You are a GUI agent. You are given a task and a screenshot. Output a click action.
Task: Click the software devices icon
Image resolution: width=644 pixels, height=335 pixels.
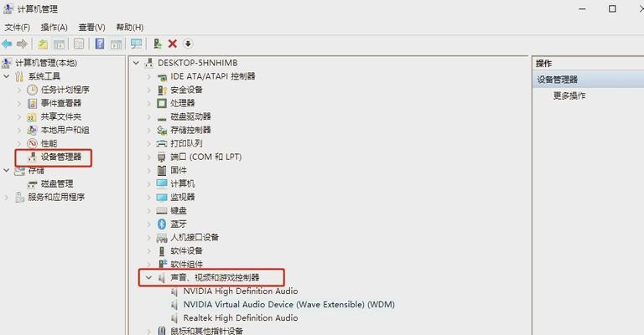[162, 251]
